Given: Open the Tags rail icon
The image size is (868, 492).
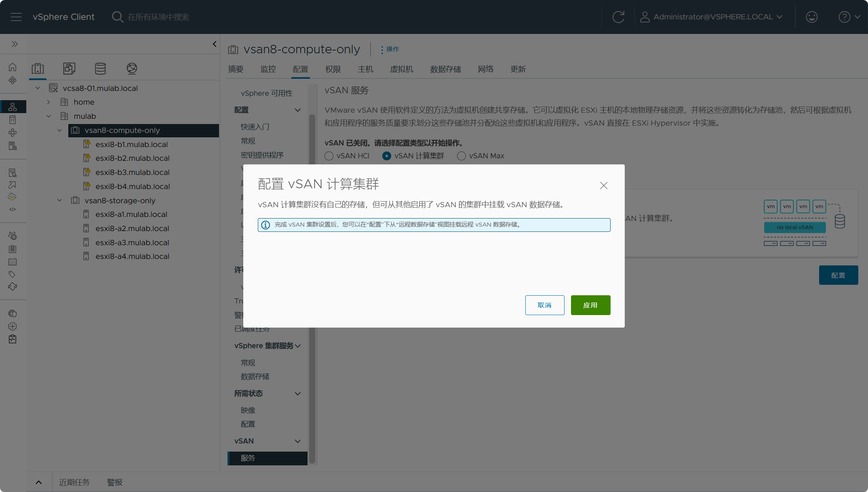Looking at the screenshot, I should [x=13, y=274].
